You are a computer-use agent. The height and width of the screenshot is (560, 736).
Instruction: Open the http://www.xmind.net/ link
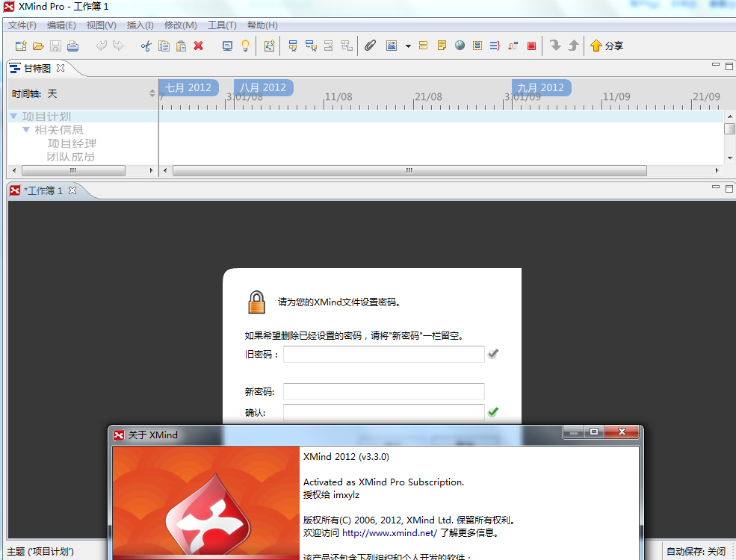389,533
